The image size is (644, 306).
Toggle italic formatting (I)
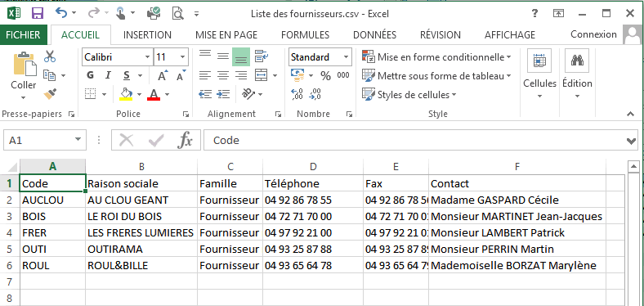pos(108,75)
